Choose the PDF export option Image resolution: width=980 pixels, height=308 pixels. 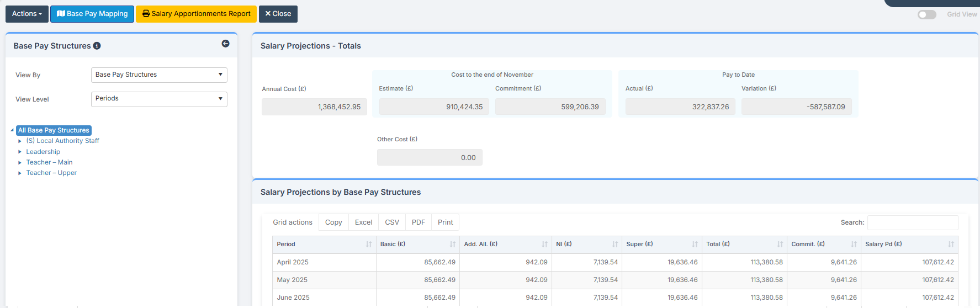coord(419,222)
